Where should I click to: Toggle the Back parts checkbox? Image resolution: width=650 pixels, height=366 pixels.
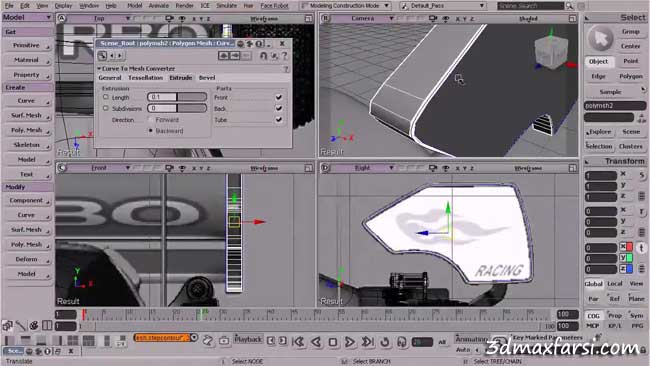tap(279, 108)
